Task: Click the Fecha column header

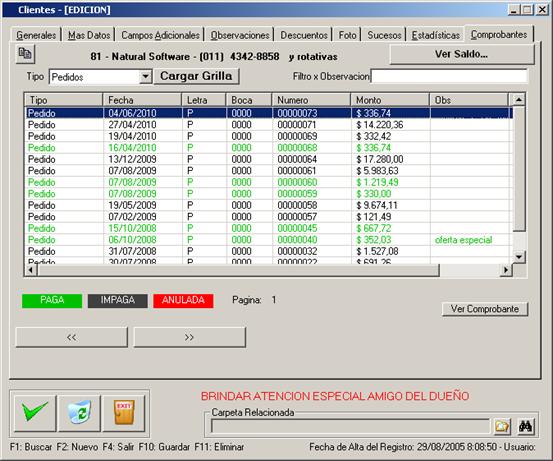Action: [142, 100]
